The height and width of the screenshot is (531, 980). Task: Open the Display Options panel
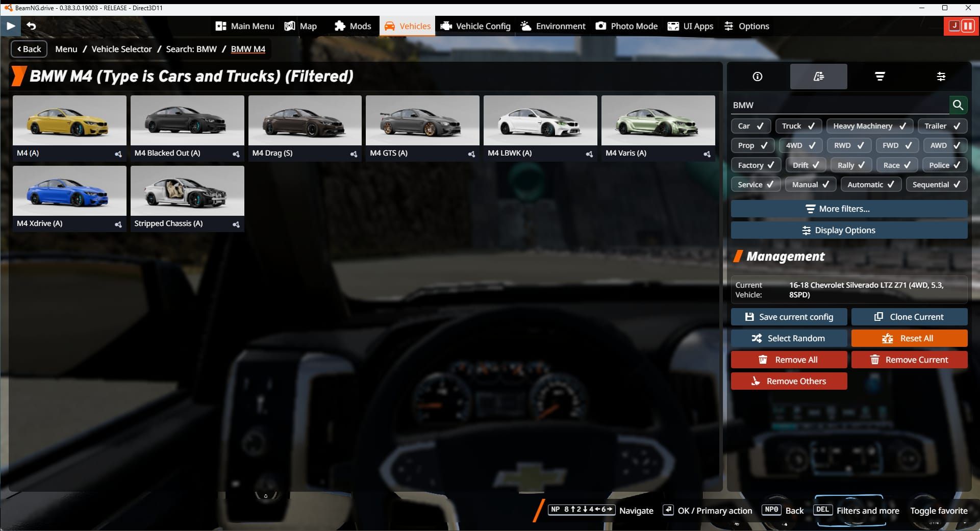pos(848,230)
